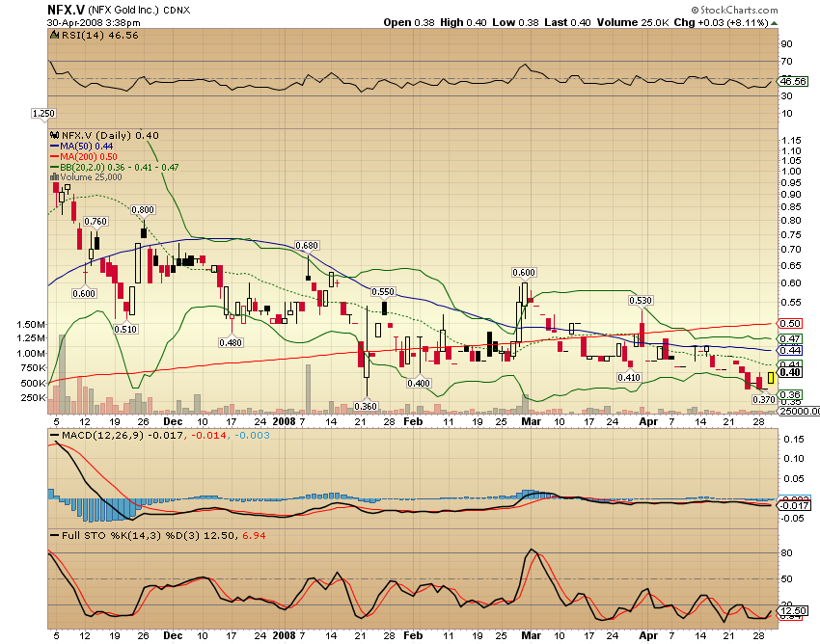Click the 1.250 price callout
820x644 pixels.
pyautogui.click(x=43, y=114)
